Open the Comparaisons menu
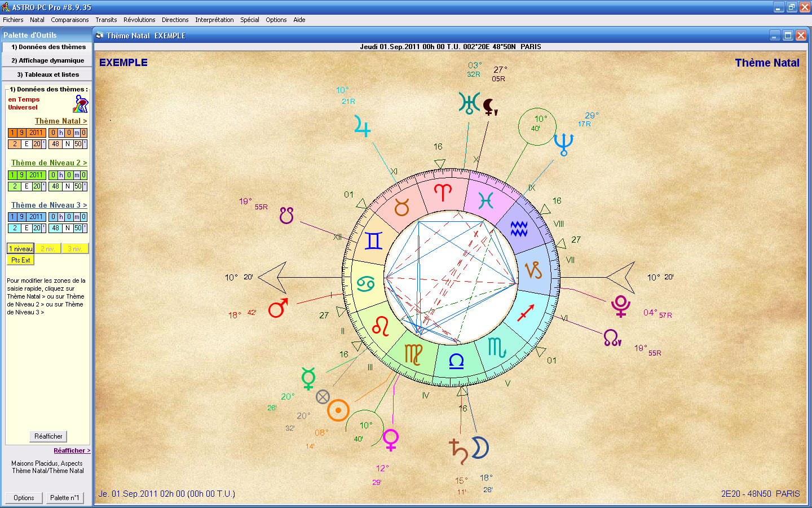The image size is (812, 508). (x=70, y=20)
